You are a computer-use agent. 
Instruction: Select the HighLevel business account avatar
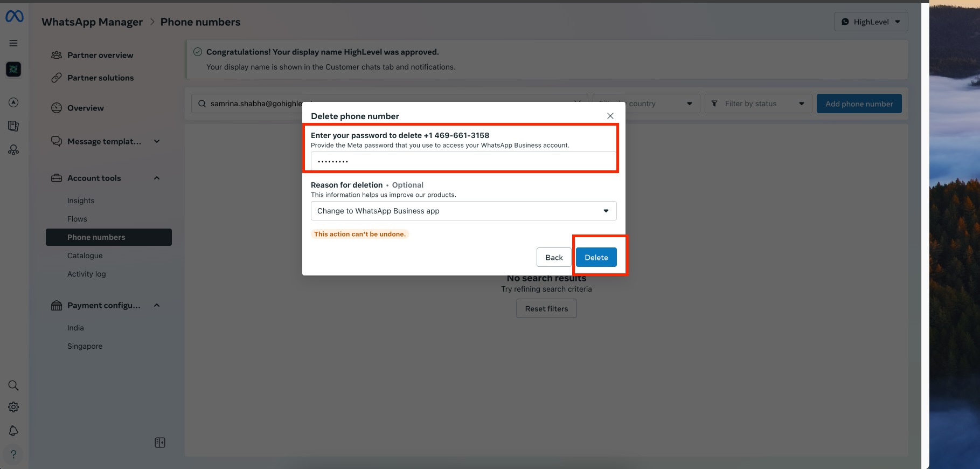[x=13, y=69]
